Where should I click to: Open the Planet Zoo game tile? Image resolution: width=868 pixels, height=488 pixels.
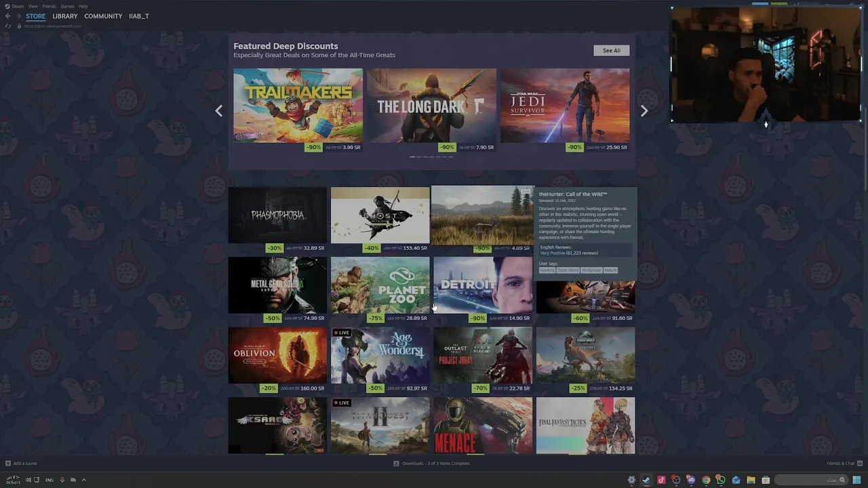pyautogui.click(x=380, y=285)
